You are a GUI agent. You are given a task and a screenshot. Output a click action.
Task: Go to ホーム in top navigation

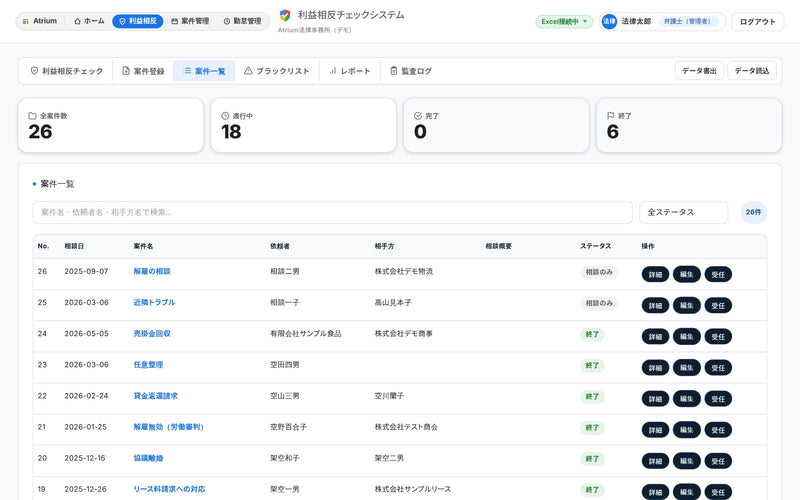89,21
